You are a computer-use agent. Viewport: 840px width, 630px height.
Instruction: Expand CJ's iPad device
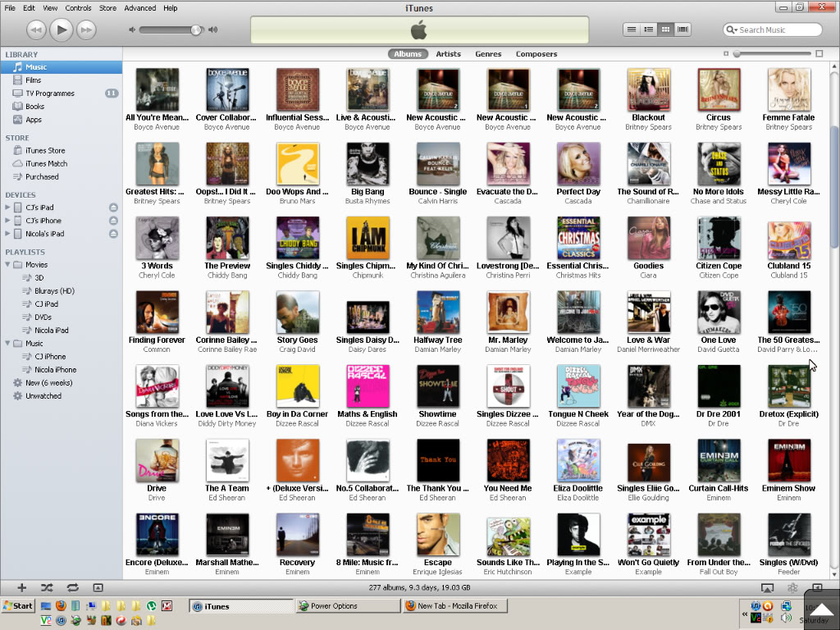click(x=7, y=208)
